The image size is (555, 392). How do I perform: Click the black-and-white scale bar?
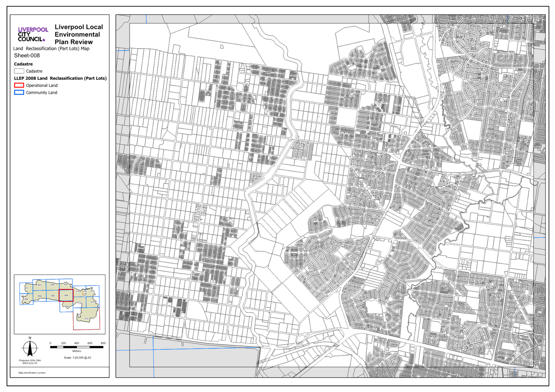[x=77, y=347]
